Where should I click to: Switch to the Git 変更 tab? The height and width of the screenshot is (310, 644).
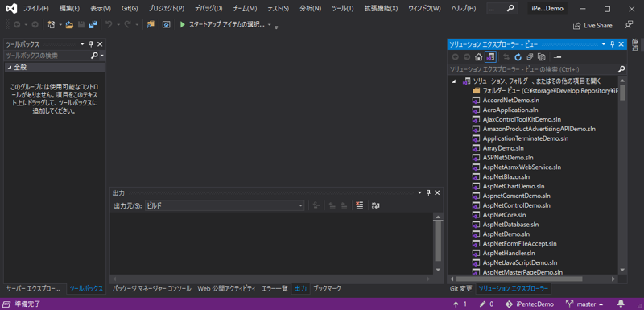point(460,288)
